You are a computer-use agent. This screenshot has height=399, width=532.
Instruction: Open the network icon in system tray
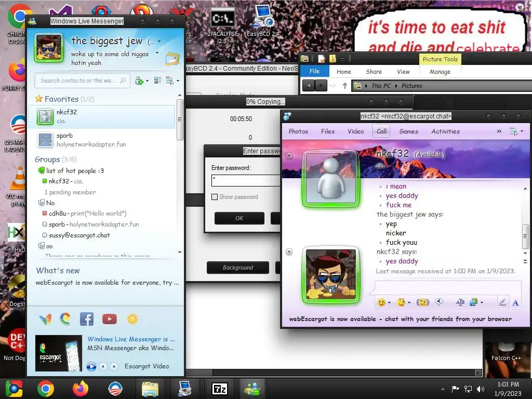468,389
